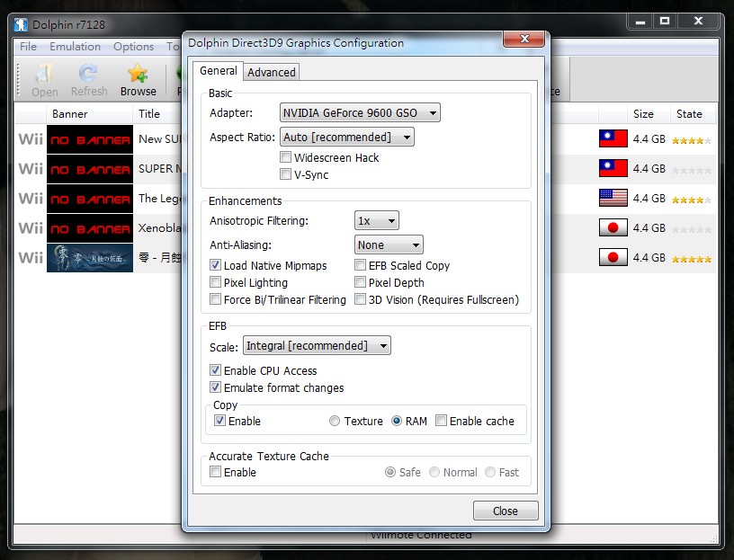Open the Anti-Aliasing dropdown
This screenshot has height=560, width=734.
coord(389,244)
